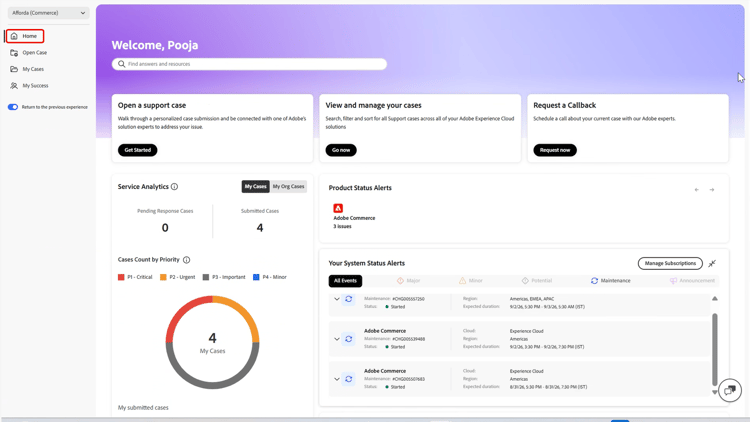Click the scroll up arrow in alerts list

point(715,299)
